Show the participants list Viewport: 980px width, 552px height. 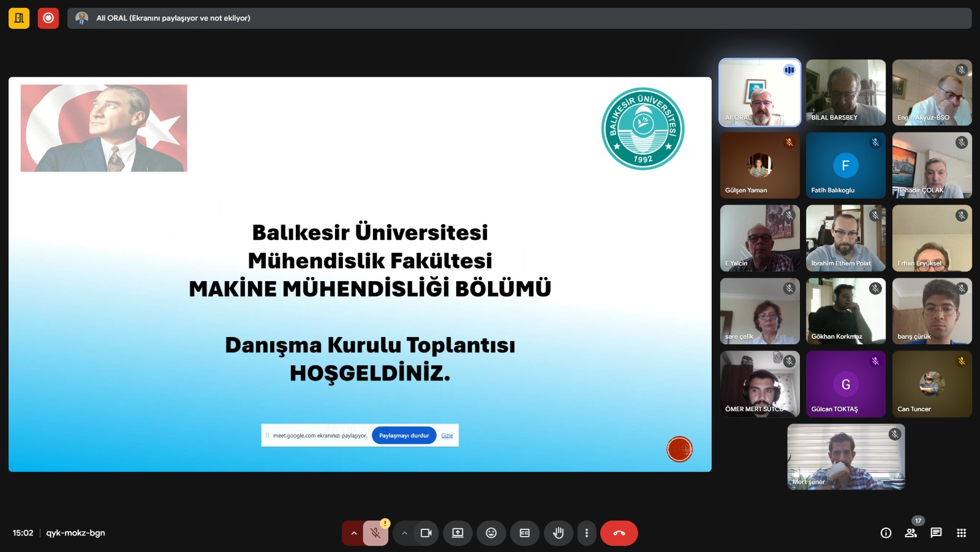(x=911, y=533)
